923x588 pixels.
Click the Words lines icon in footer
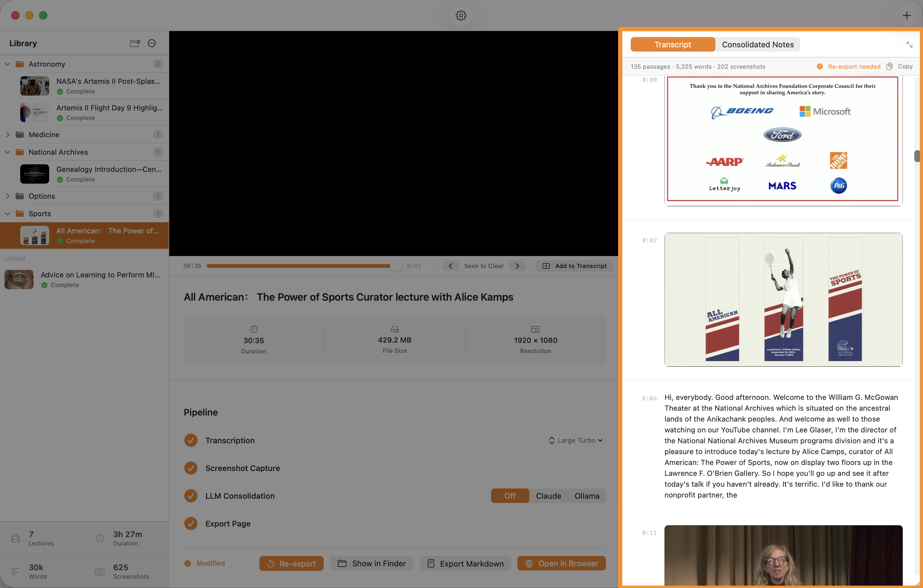point(15,571)
